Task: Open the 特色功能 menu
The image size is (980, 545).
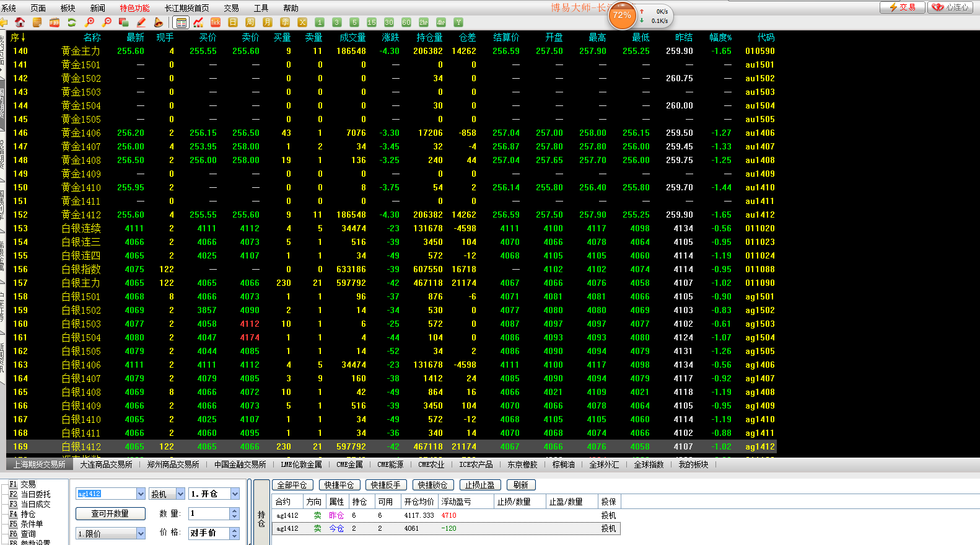Action: tap(134, 8)
